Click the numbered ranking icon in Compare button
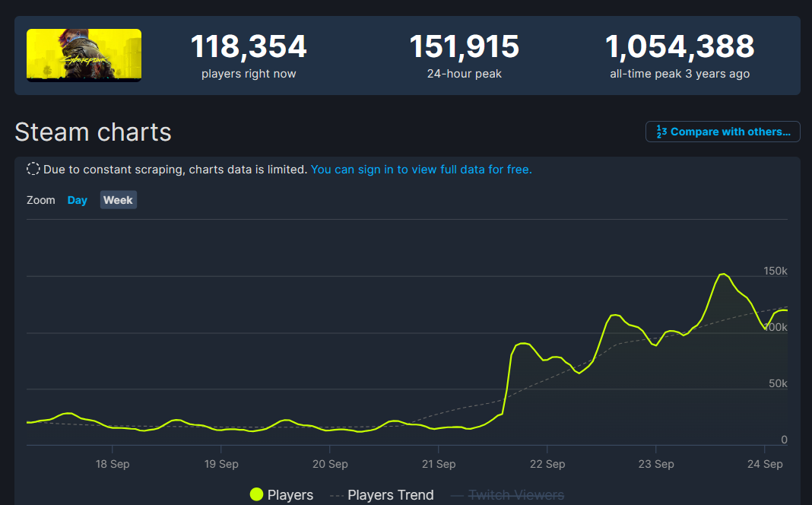The image size is (812, 505). tap(661, 132)
